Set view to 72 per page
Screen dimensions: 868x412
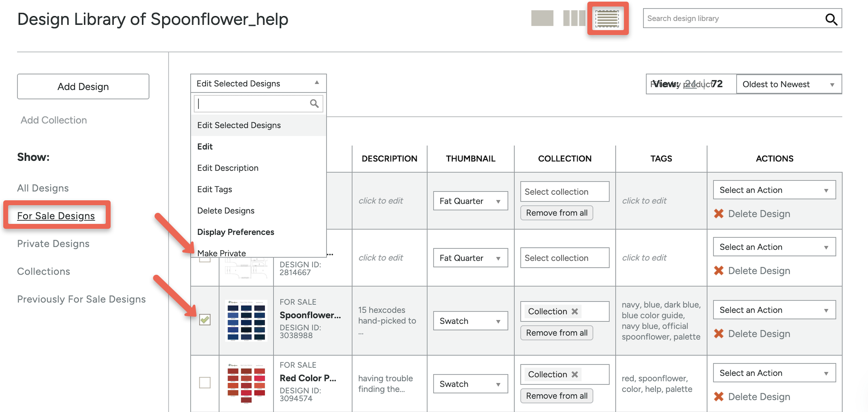coord(717,84)
